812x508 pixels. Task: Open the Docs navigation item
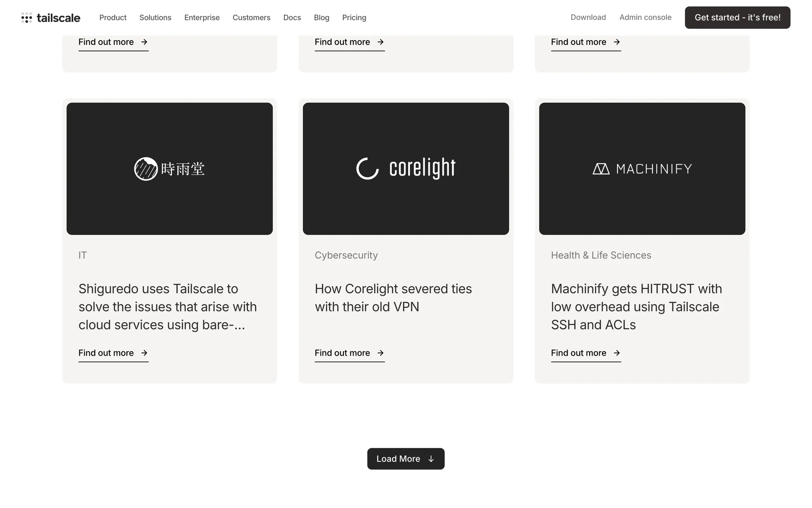(x=292, y=18)
